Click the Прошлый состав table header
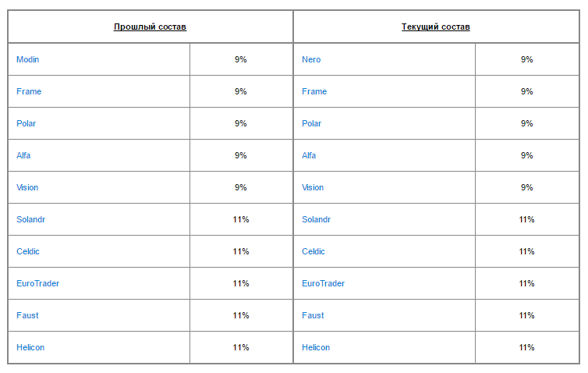Screen dimensions: 588x373 click(150, 27)
